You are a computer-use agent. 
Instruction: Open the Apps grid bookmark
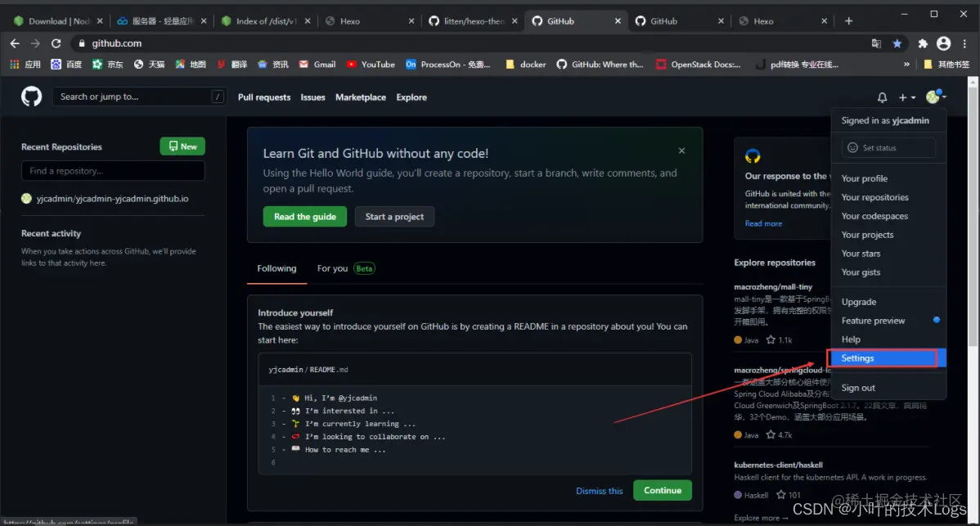[x=25, y=65]
